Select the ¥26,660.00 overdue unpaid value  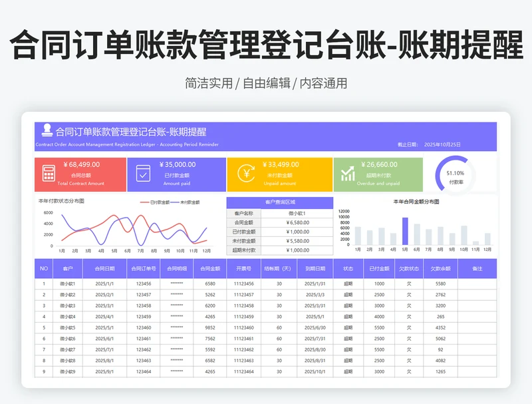click(379, 164)
